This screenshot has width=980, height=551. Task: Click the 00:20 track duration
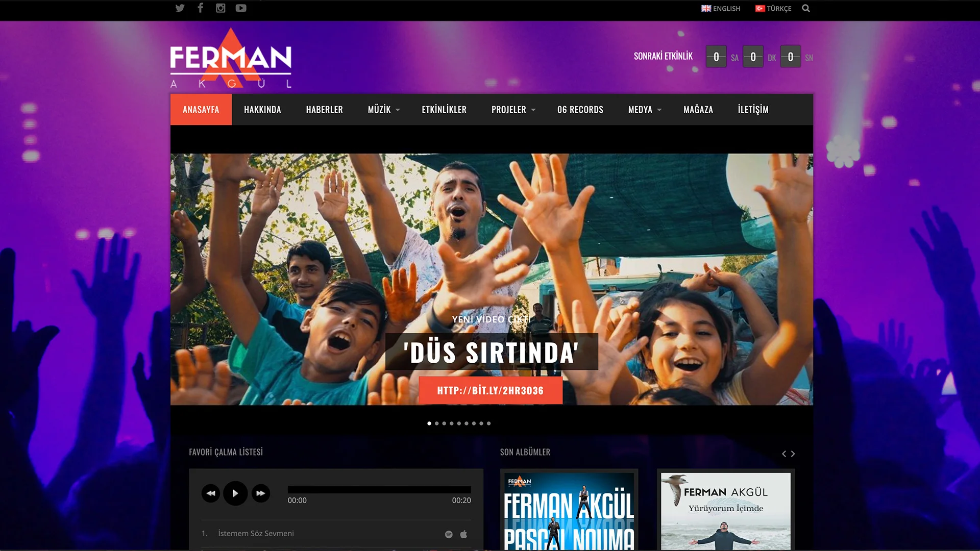[461, 500]
